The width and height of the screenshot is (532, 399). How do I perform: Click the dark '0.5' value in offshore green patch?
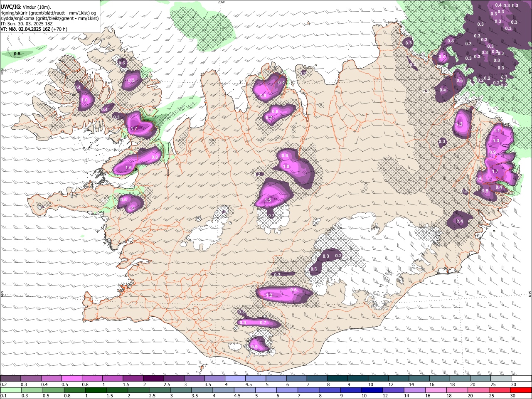point(17,54)
